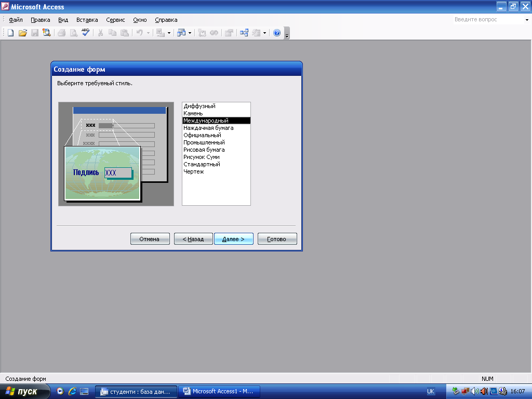Open the Analyze dropdown arrow
The image size is (532, 399).
(190, 33)
